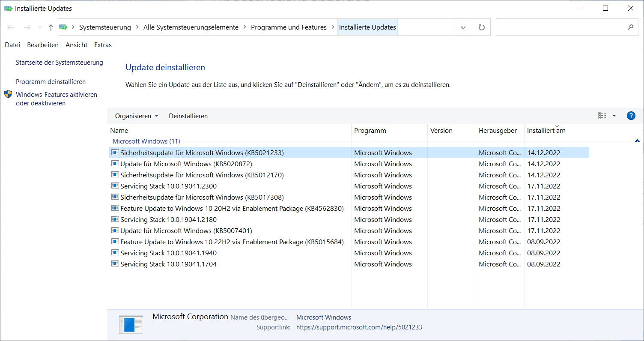This screenshot has height=341, width=644.
Task: Open Startseite der Systemsteuerung link
Action: coord(60,63)
